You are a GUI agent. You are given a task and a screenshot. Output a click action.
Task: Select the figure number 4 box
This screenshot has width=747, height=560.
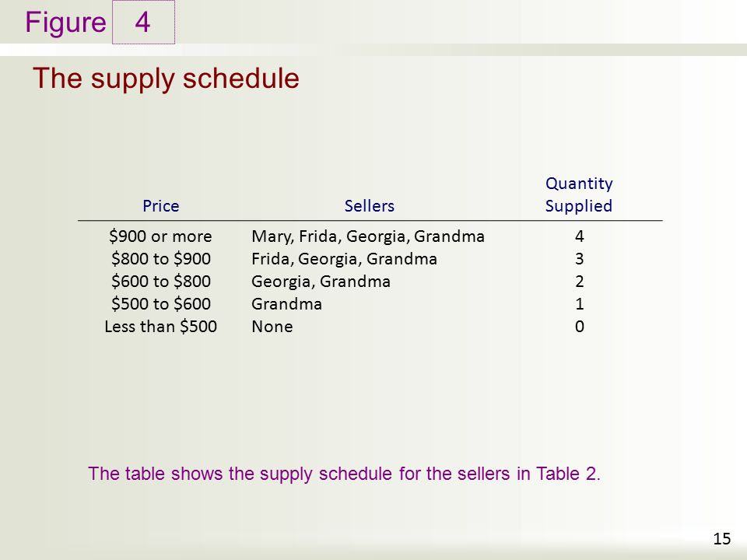143,23
